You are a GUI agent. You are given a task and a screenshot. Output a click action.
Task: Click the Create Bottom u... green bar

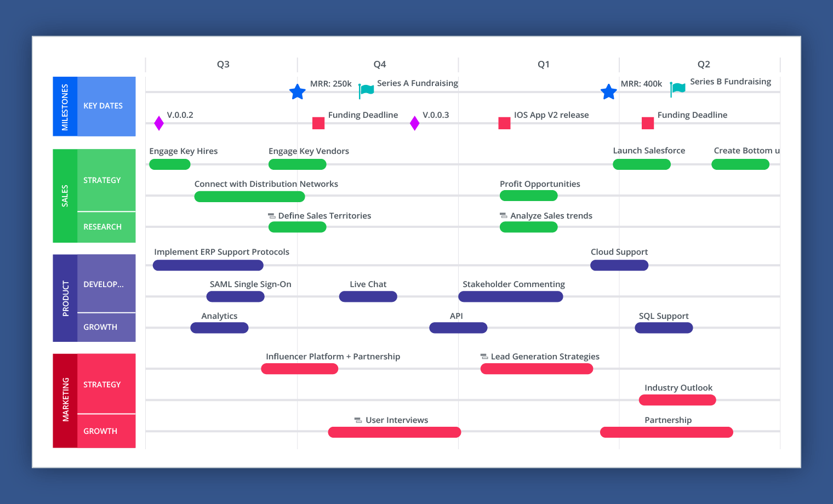740,164
